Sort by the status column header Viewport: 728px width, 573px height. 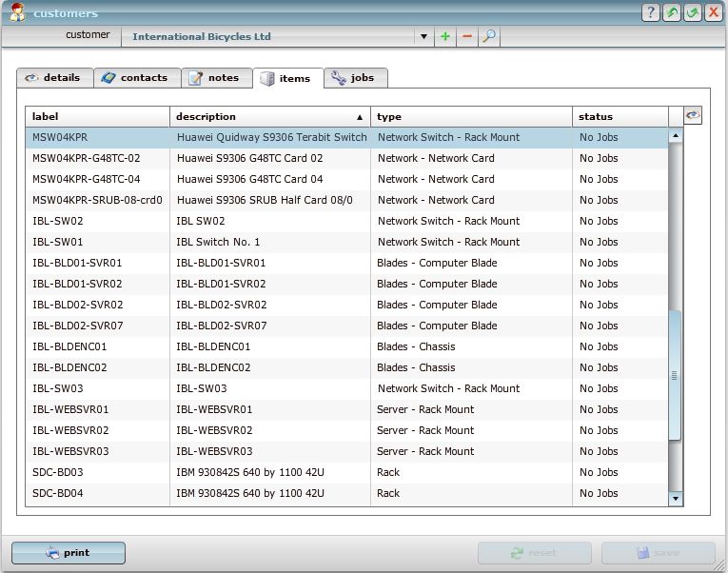619,117
